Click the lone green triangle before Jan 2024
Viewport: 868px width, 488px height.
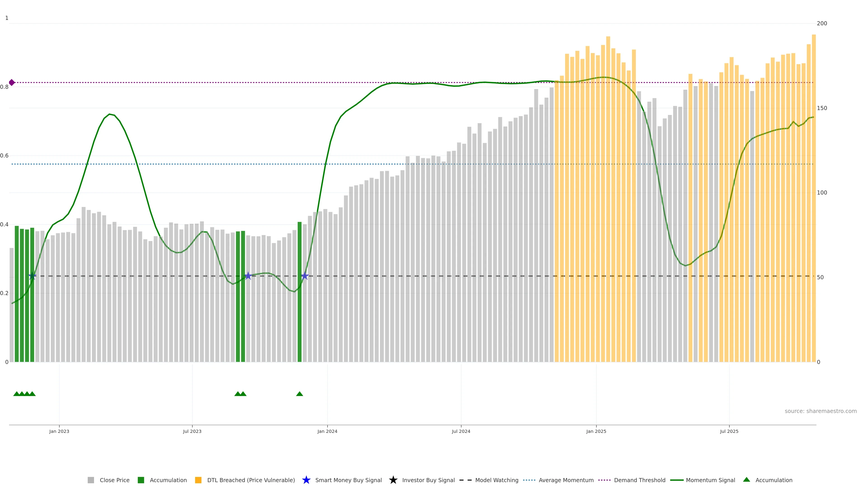click(300, 394)
